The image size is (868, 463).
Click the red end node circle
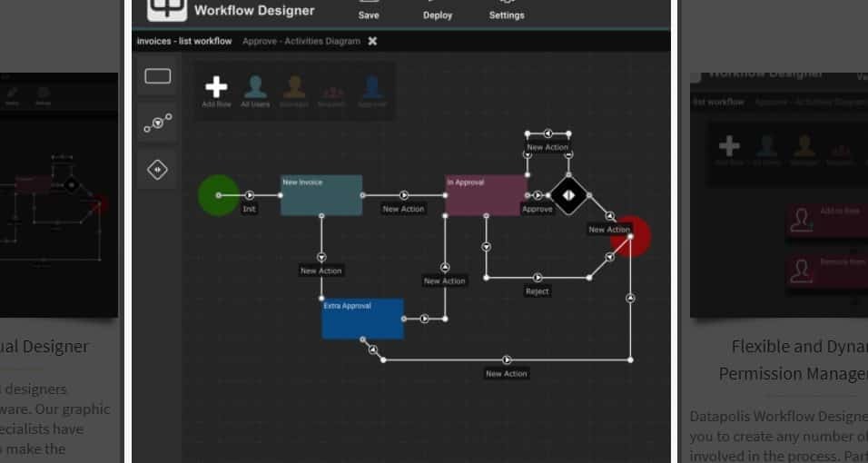[x=633, y=234]
